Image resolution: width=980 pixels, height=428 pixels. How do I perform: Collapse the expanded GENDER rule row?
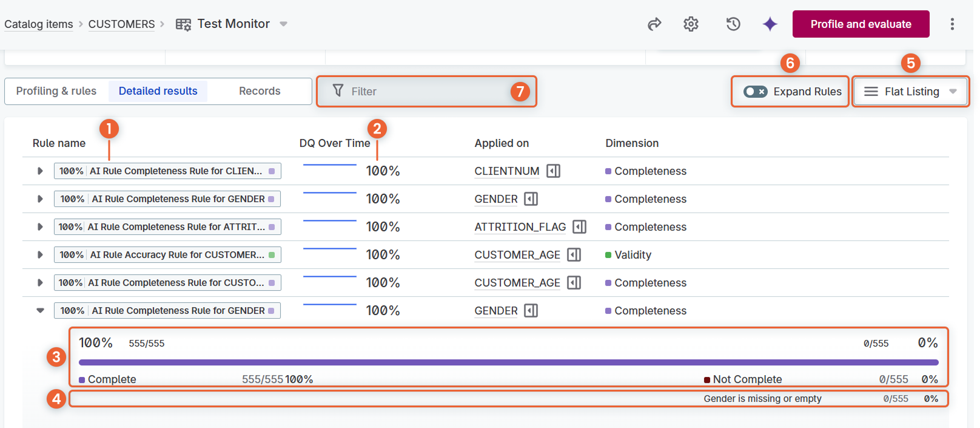[40, 310]
